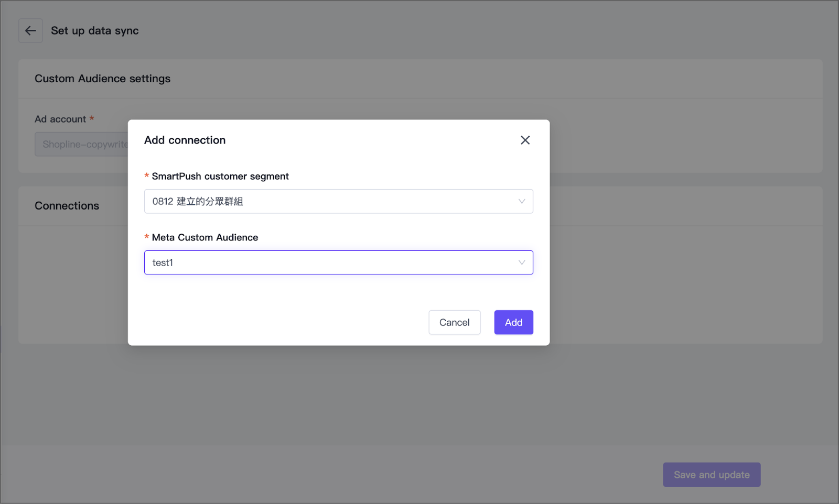Click the Ad account label
This screenshot has height=504, width=839.
click(x=60, y=119)
